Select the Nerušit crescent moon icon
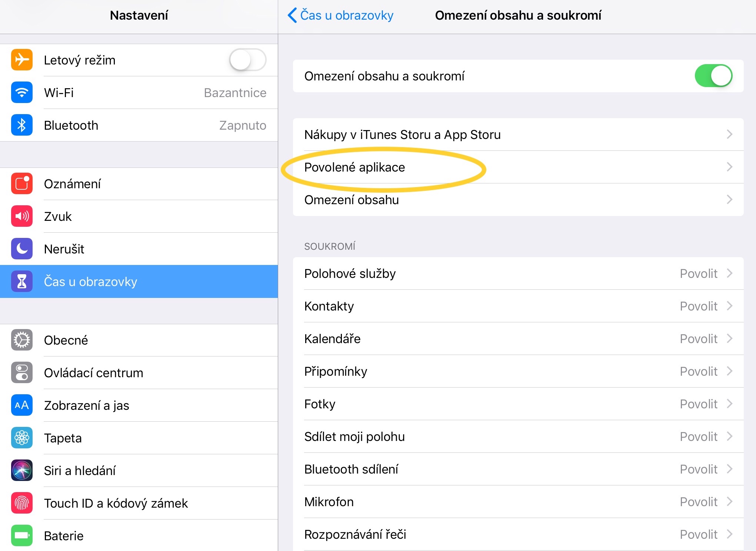The image size is (756, 551). (x=21, y=249)
